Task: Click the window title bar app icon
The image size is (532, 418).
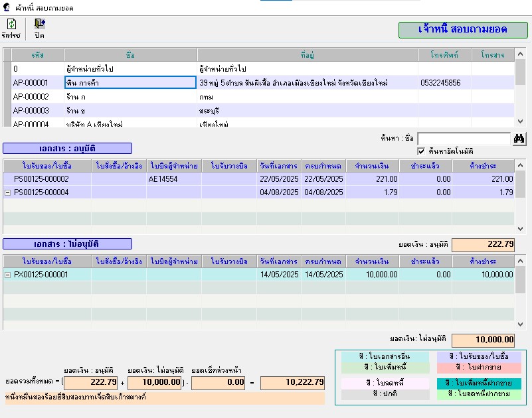Action: 7,7
